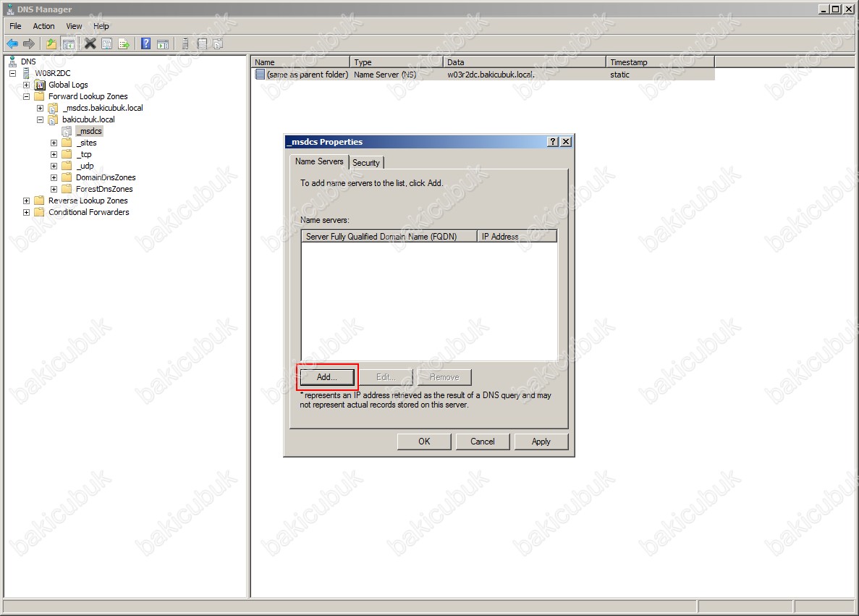Open the Action menu

pos(43,26)
